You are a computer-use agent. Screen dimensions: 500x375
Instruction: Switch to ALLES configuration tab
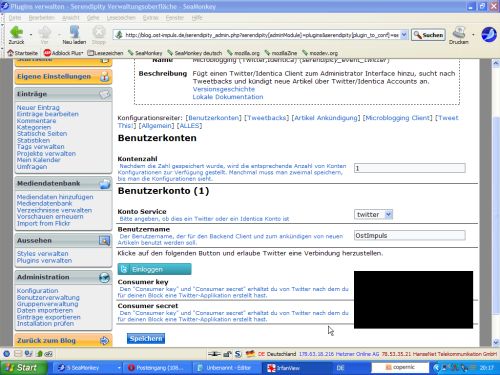189,126
